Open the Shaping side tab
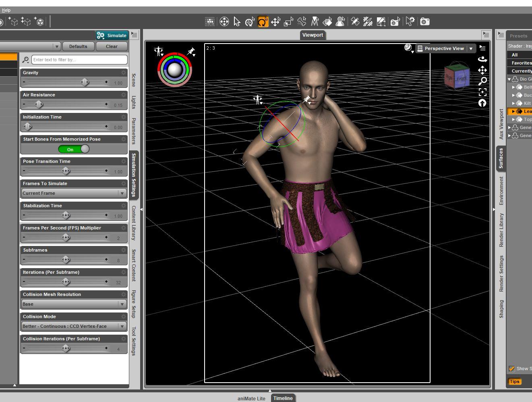Image resolution: width=532 pixels, height=402 pixels. (x=501, y=308)
